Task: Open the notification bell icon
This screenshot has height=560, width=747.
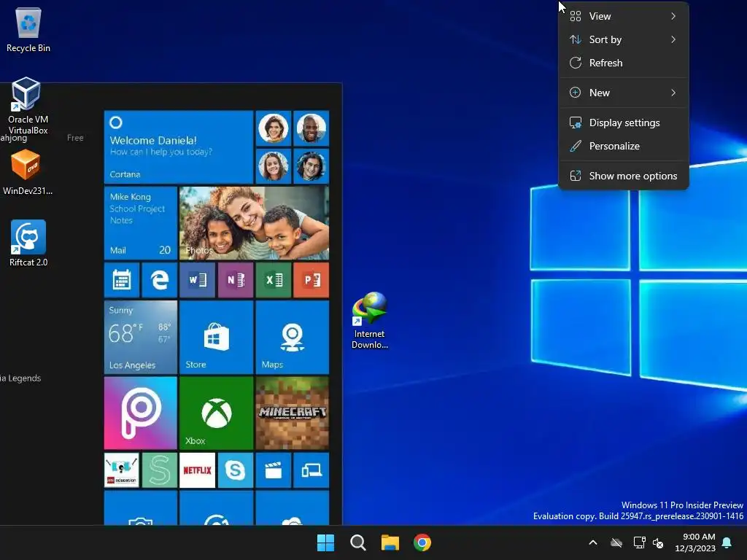Action: pyautogui.click(x=727, y=542)
